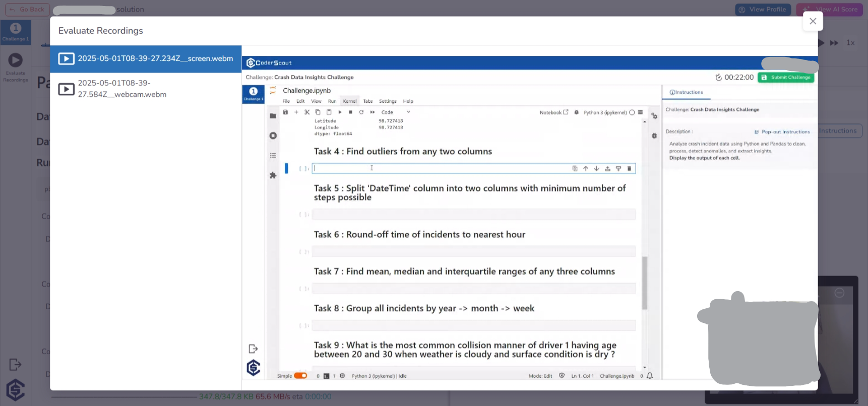The image size is (868, 406).
Task: Open the extension manager puzzle icon
Action: (273, 175)
